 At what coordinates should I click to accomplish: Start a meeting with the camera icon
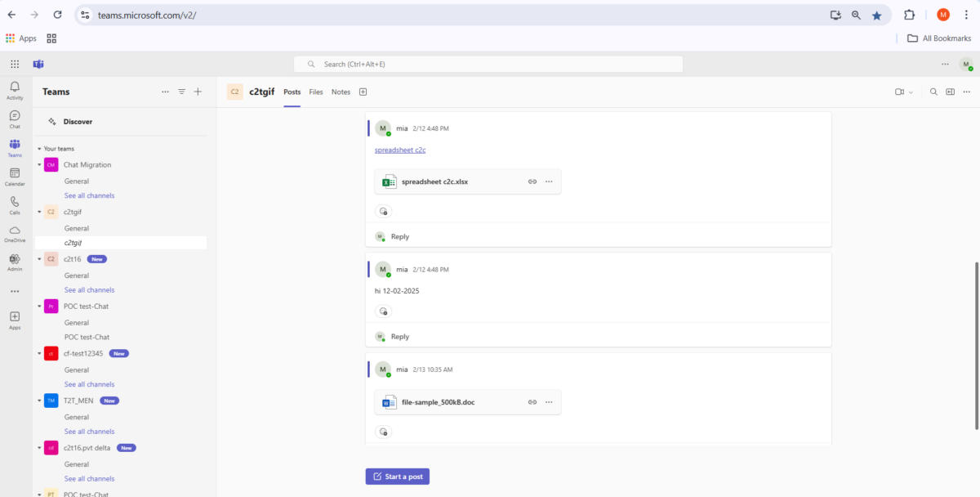click(898, 92)
